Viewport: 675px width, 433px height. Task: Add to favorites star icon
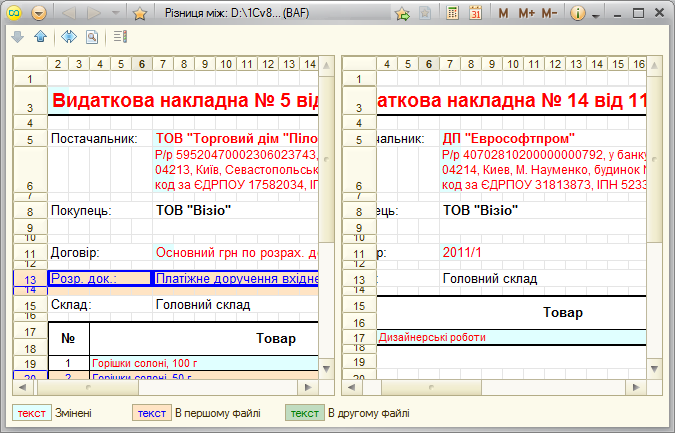[139, 14]
